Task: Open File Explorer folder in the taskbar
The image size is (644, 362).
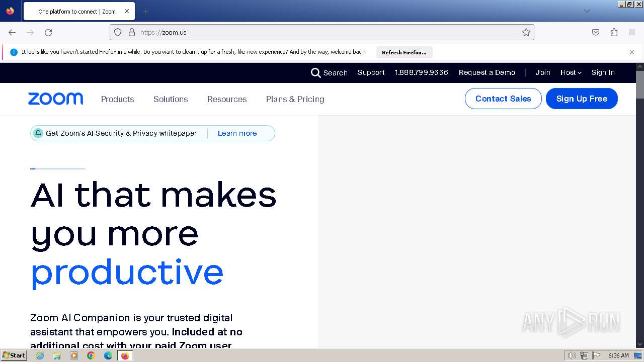Action: (57, 355)
